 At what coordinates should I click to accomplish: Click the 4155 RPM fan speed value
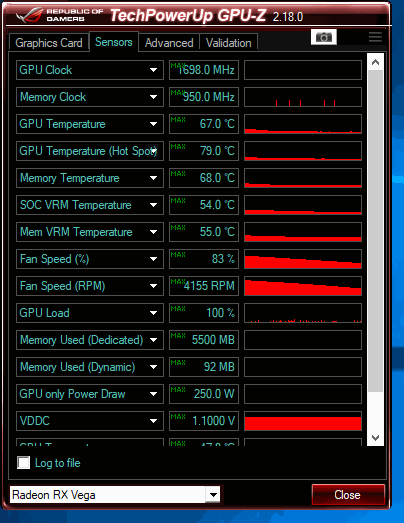click(x=204, y=286)
